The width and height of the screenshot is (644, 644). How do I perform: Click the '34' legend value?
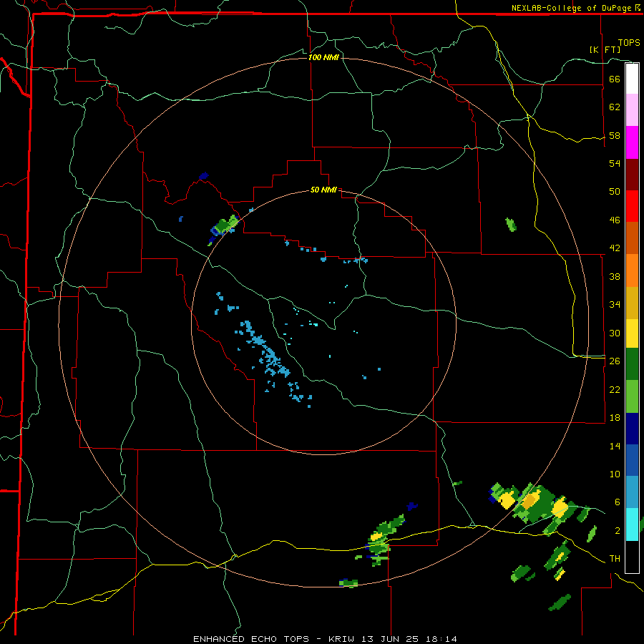(615, 305)
